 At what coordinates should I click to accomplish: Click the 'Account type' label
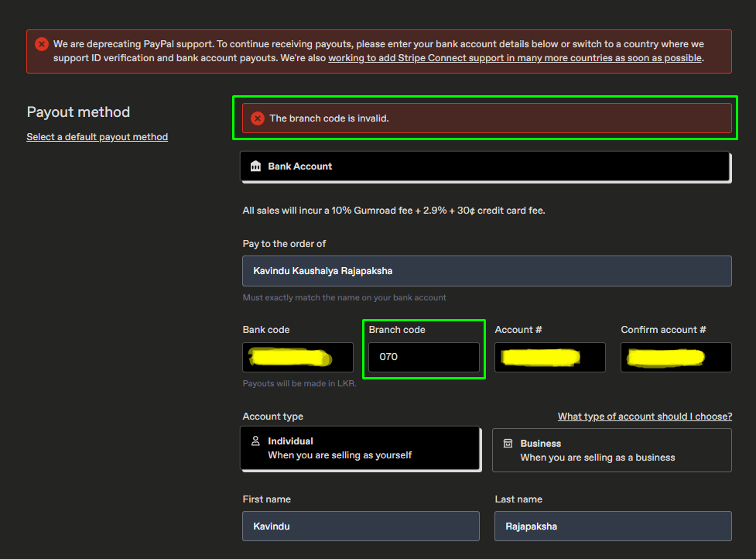click(x=272, y=417)
